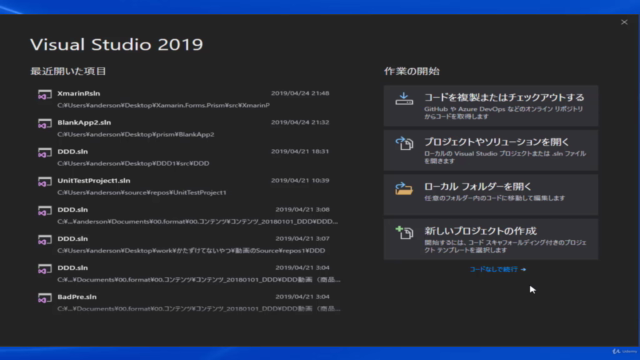Click the icon of the DDD.sln row dated 3:04
The height and width of the screenshot is (360, 640).
(44, 269)
